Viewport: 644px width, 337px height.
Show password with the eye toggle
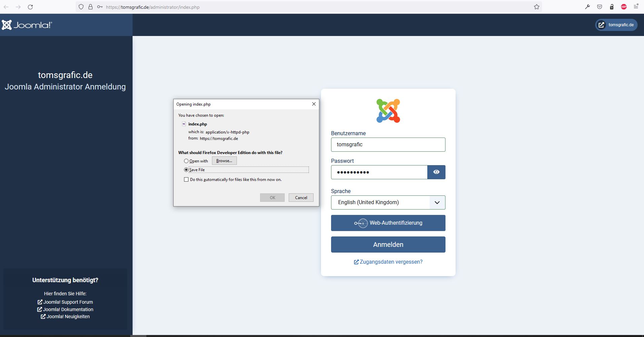pyautogui.click(x=436, y=172)
